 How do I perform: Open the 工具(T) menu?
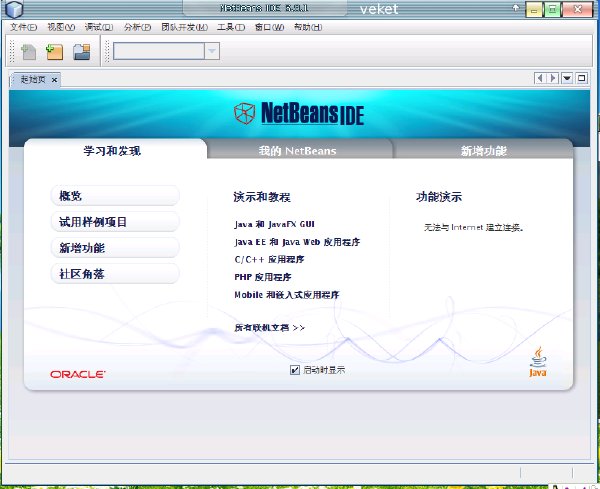231,27
